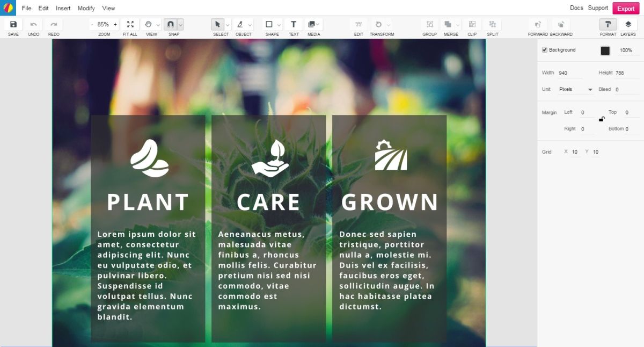644x347 pixels.
Task: Click the Fit All icon
Action: pos(130,24)
